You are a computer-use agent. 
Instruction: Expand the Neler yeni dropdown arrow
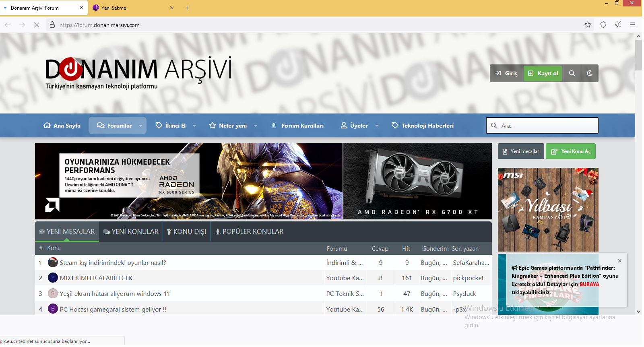256,126
